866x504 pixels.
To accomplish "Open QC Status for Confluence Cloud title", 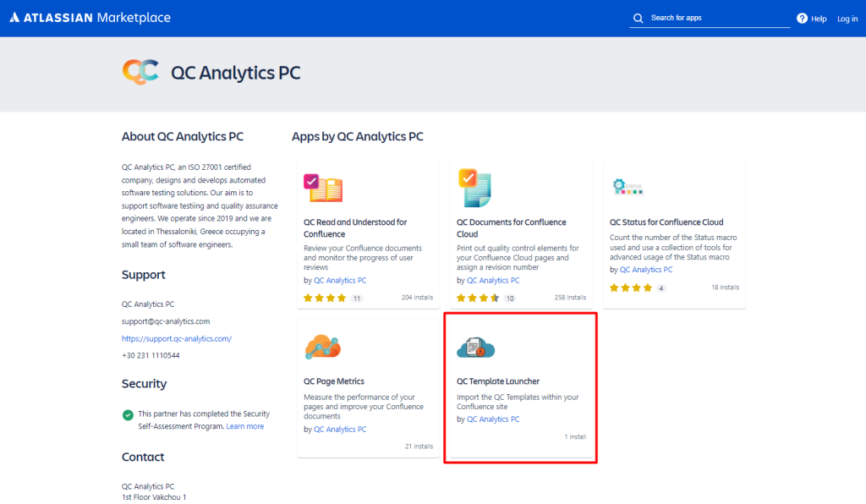I will (666, 222).
